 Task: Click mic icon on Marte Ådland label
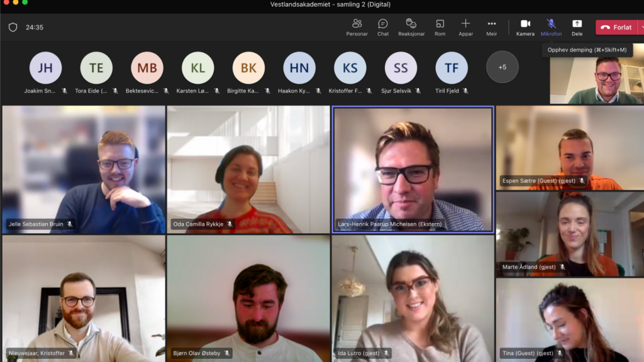click(x=562, y=266)
